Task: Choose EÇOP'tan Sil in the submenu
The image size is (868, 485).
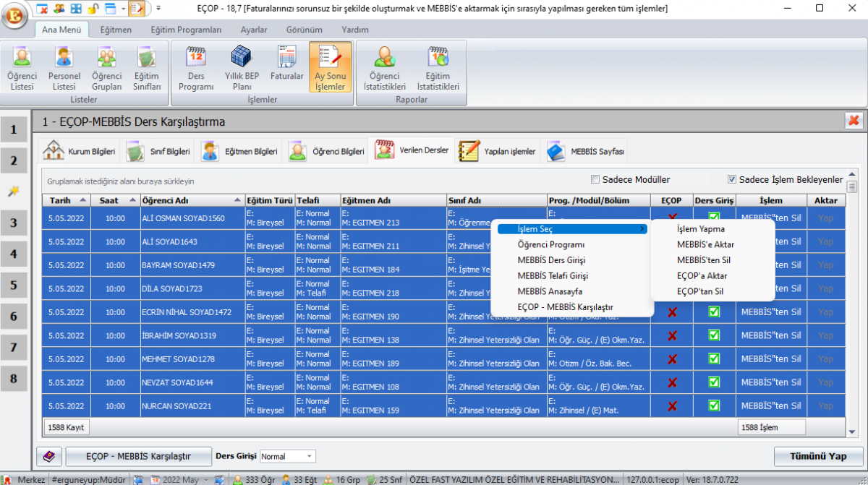Action: [699, 291]
